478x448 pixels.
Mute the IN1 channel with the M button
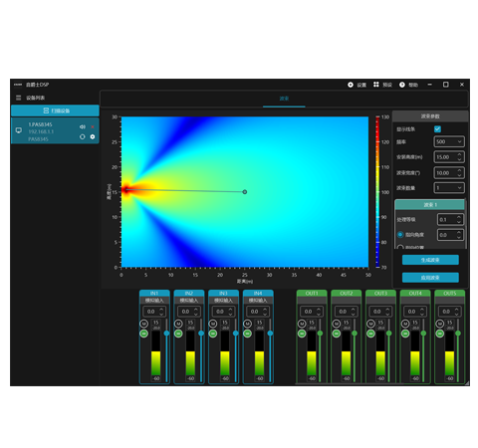143,324
